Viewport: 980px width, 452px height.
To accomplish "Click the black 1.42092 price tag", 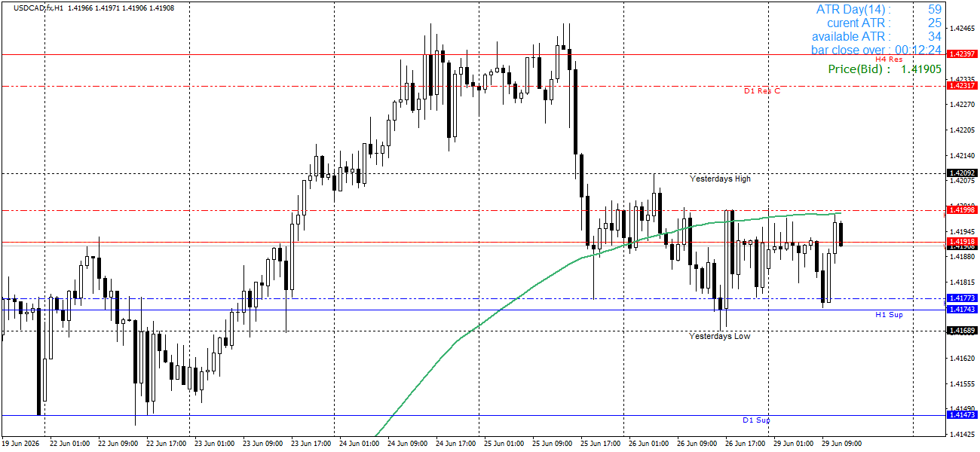I will click(x=962, y=173).
